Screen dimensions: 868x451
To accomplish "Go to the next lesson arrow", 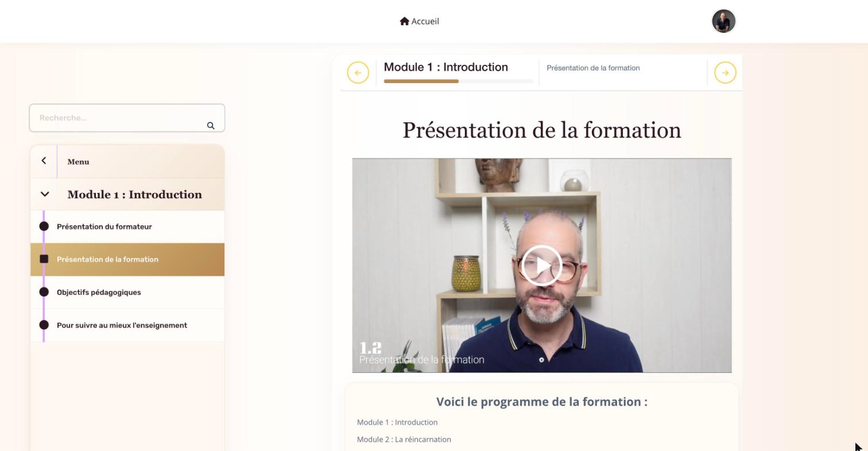I will click(725, 72).
